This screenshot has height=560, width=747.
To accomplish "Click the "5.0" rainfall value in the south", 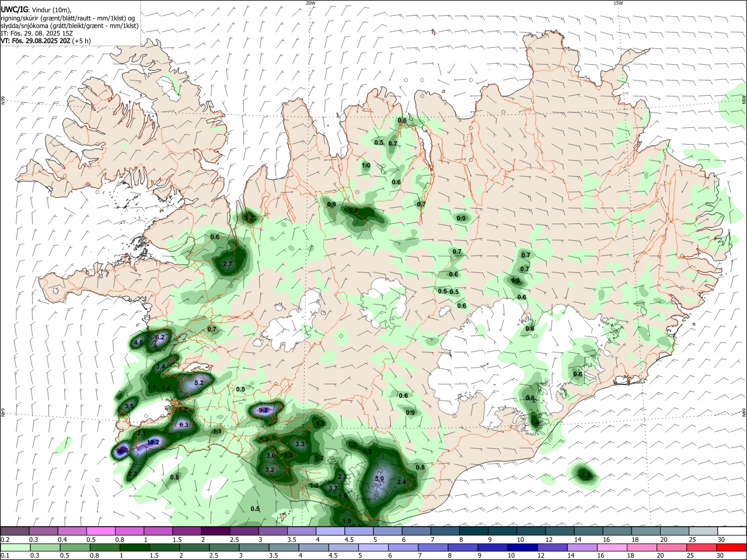I will [379, 479].
